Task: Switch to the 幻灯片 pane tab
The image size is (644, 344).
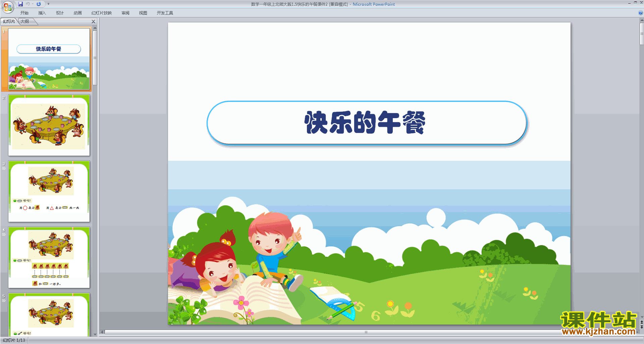Action: click(9, 21)
